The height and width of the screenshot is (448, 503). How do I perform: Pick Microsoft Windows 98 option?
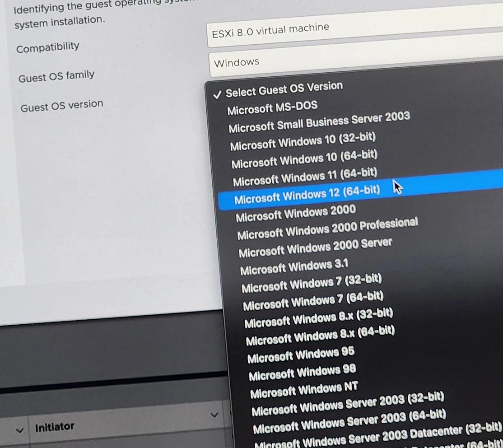[x=302, y=373]
